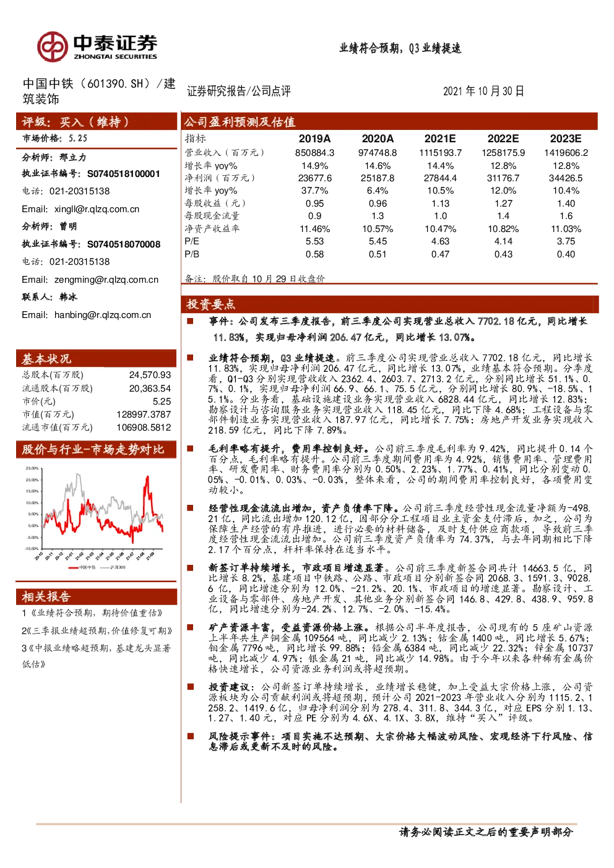
Task: Click the report type 证券研究报告/公司点评
Action: [x=239, y=91]
